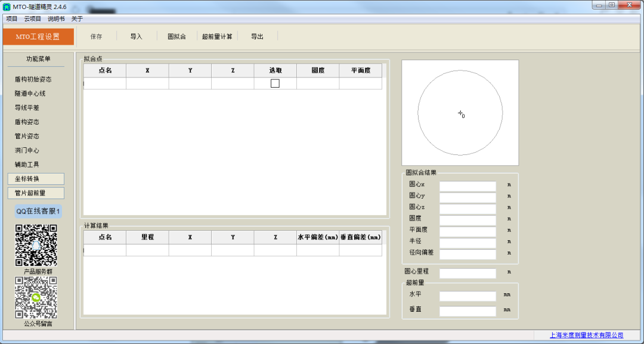The image size is (644, 344).
Task: Click the 圆心x input field
Action: pyautogui.click(x=467, y=185)
